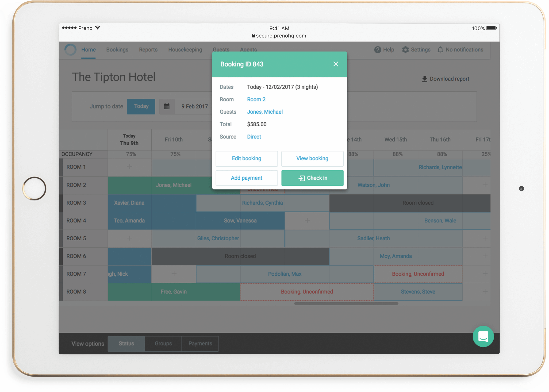Switch view option to Groups
Image resolution: width=549 pixels, height=392 pixels.
[163, 343]
